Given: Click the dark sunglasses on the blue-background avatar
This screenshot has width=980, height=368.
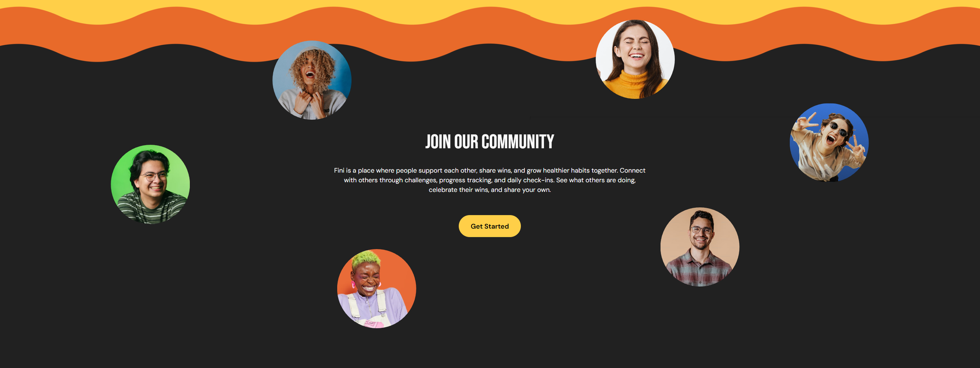Looking at the screenshot, I should coord(838,129).
